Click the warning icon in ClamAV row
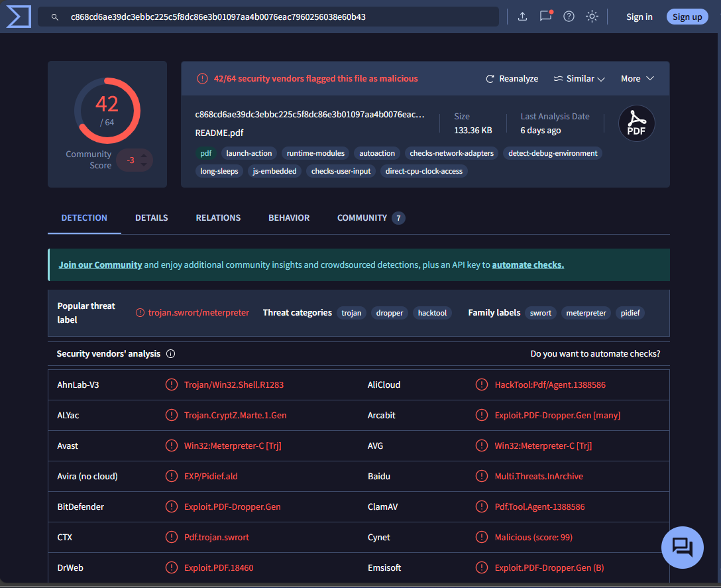Screen dimensions: 721x588 (x=481, y=506)
